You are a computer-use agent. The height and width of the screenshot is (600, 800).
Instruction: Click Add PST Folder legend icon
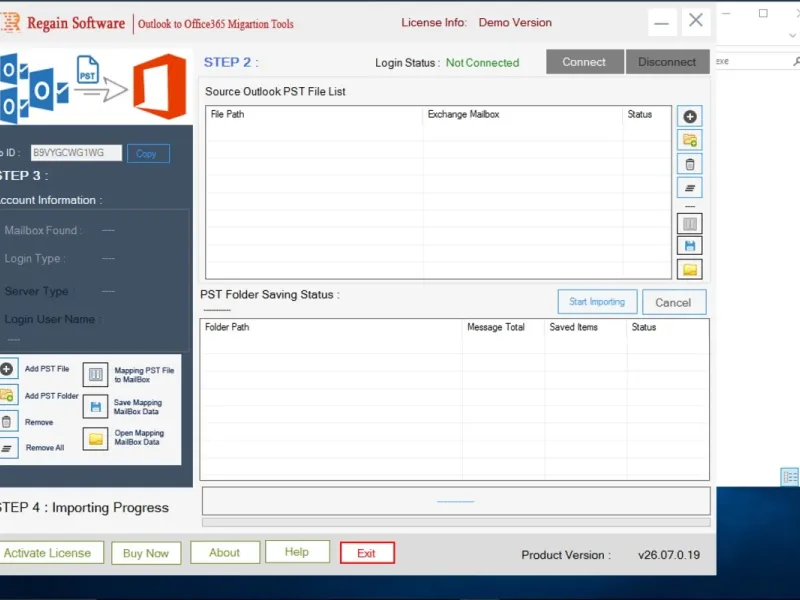[7, 395]
